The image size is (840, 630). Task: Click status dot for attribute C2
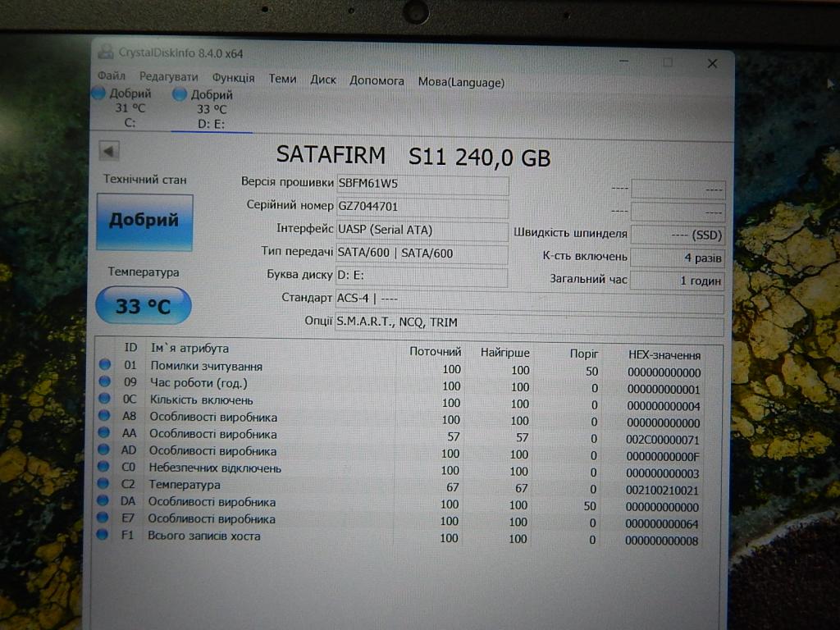point(103,483)
